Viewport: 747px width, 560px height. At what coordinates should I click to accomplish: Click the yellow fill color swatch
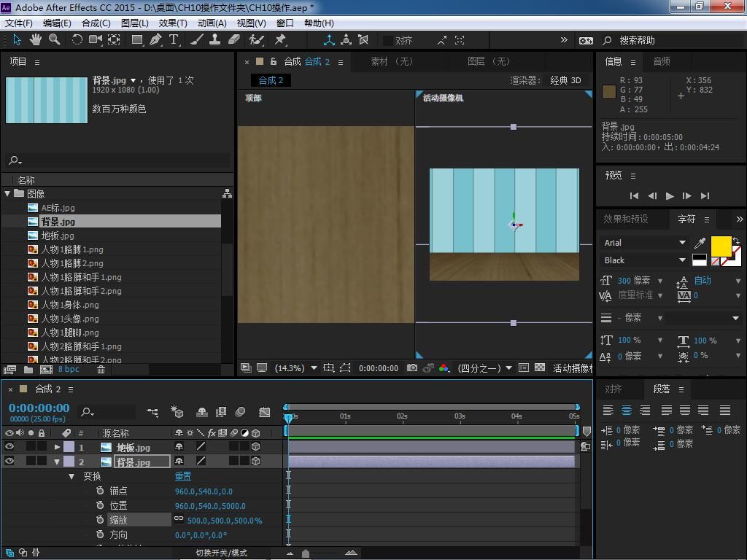[721, 246]
